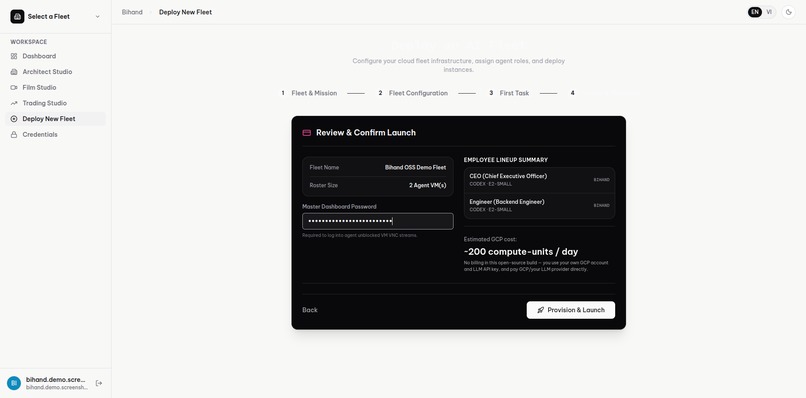806x398 pixels.
Task: Click the Bihand breadcrumb link
Action: [132, 12]
